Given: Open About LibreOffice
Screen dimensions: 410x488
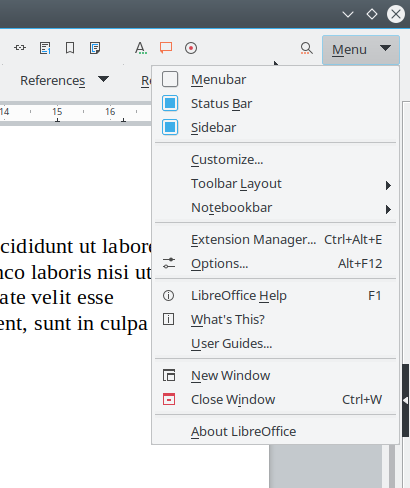Looking at the screenshot, I should (275, 432).
